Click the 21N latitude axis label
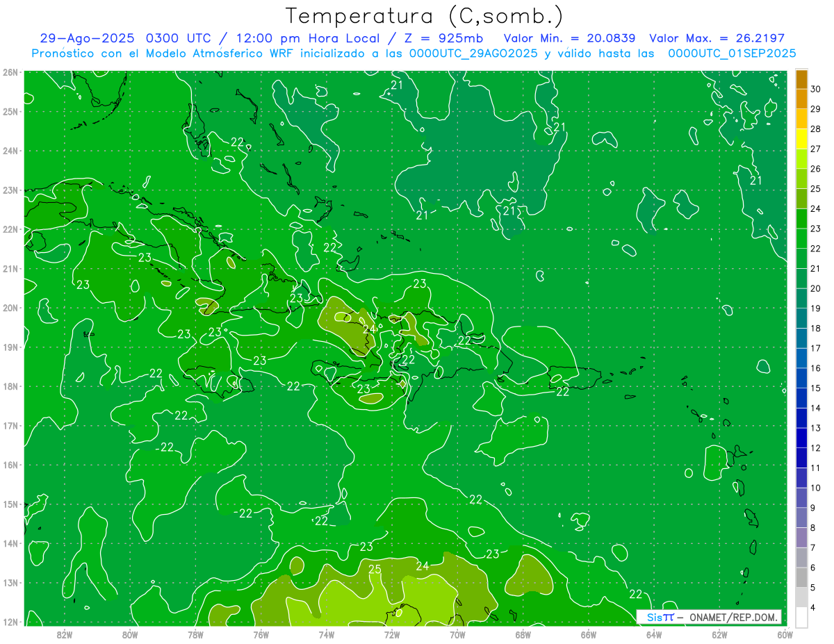Viewport: 834px width, 644px height. (12, 268)
